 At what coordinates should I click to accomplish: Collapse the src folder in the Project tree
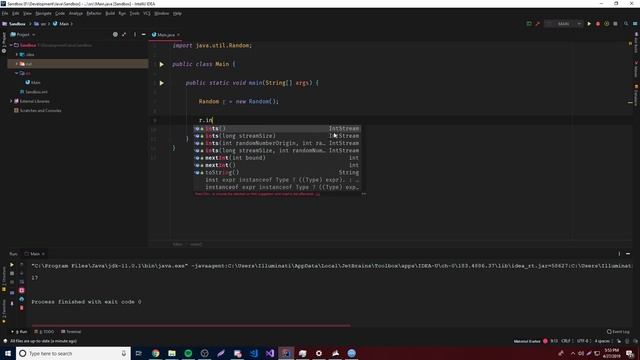coord(17,73)
